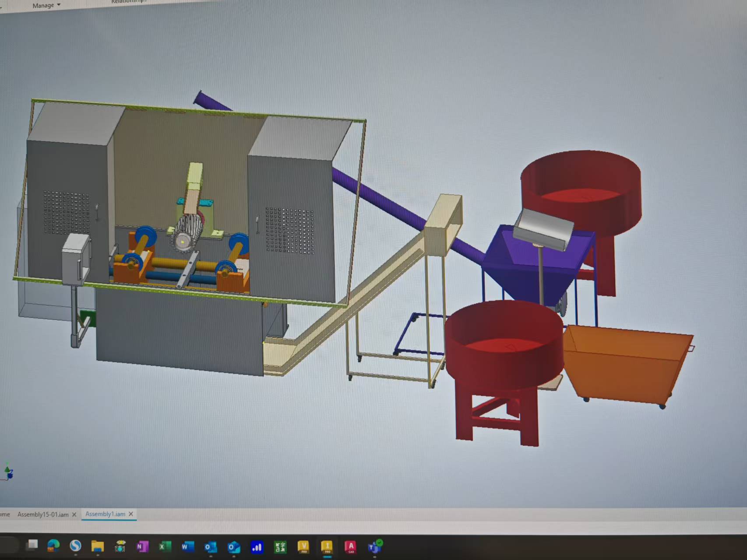The image size is (747, 560).
Task: Switch to the Assembly15-01.iam tab
Action: pos(42,514)
